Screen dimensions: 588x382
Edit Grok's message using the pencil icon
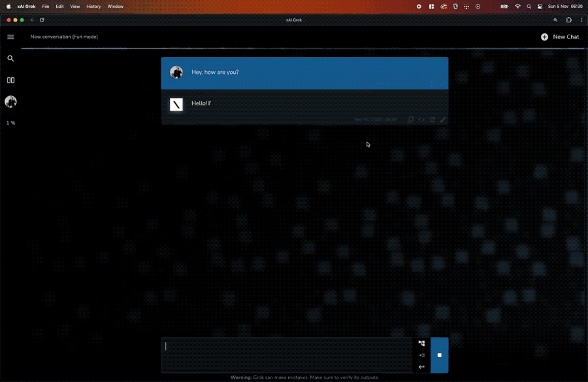[444, 119]
